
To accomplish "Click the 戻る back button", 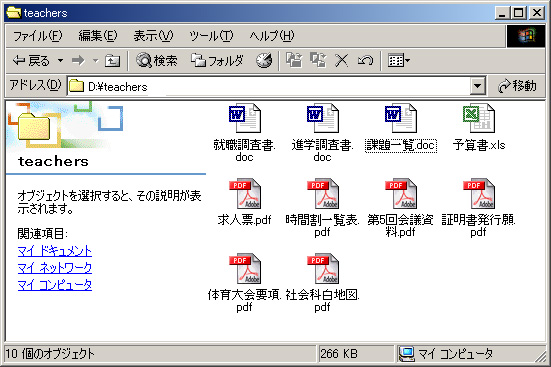I will pyautogui.click(x=32, y=61).
